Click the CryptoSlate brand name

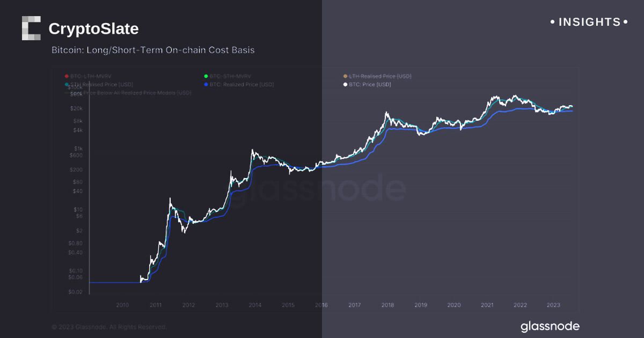[x=93, y=28]
